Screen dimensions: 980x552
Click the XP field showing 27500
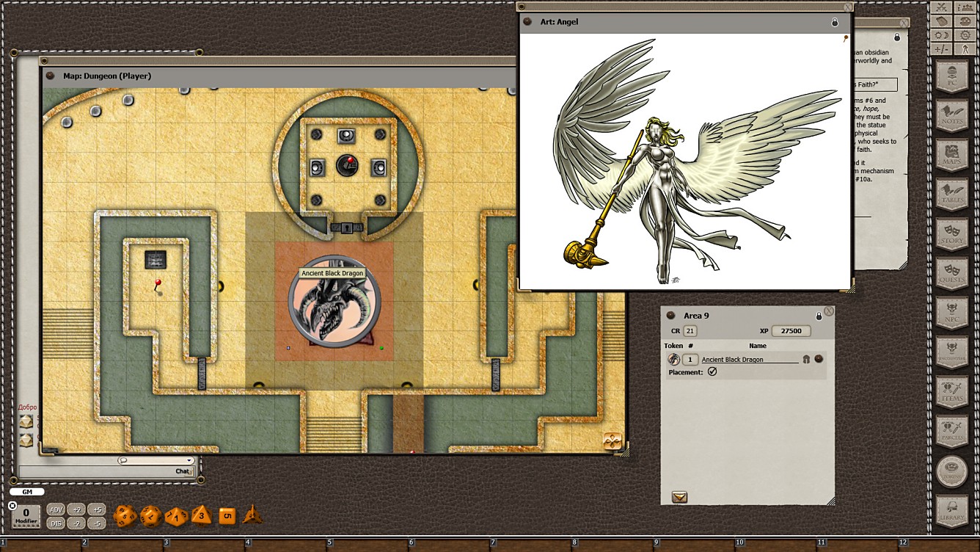(791, 331)
